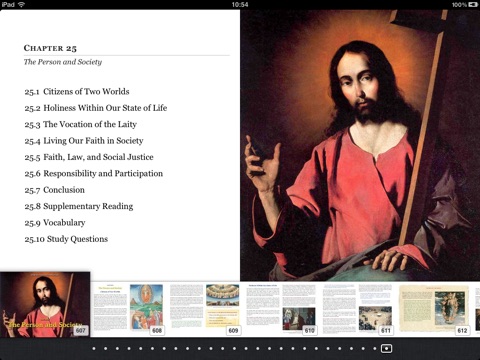Open page 612 thumbnail
The image size is (480, 360).
(434, 309)
